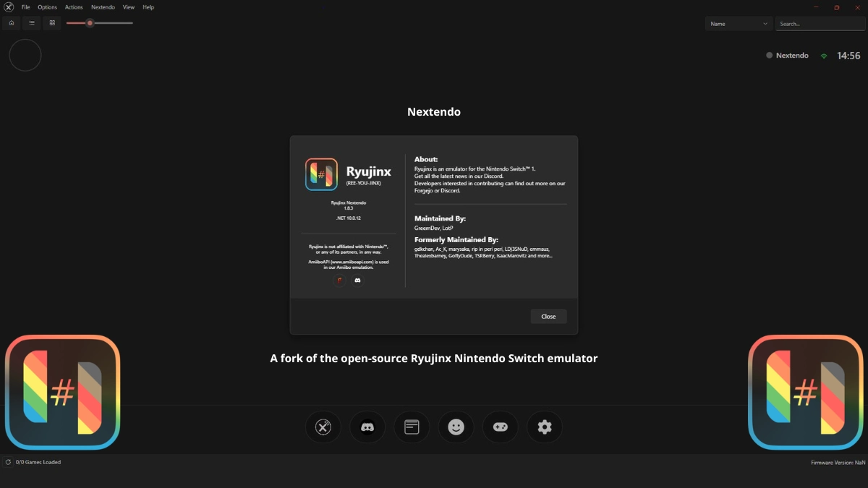Click the 'GreemDev, LotP' maintainers text

coord(433,228)
